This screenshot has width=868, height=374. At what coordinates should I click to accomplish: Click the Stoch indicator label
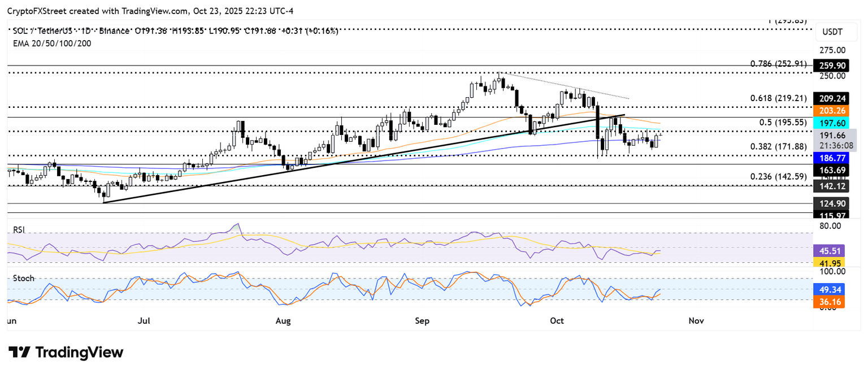[x=23, y=278]
